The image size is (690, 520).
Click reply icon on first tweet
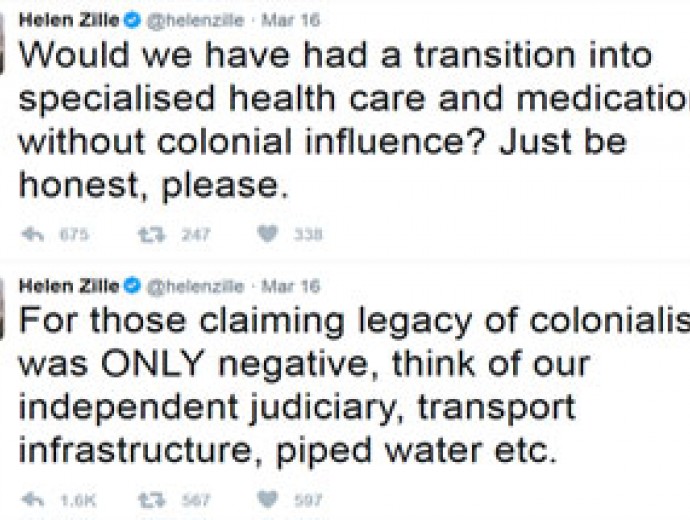coord(33,234)
